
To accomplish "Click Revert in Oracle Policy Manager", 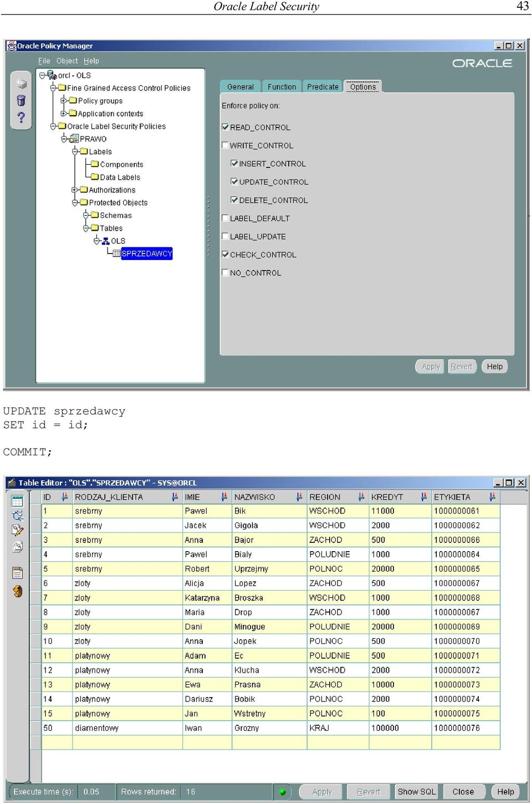I will pyautogui.click(x=462, y=367).
